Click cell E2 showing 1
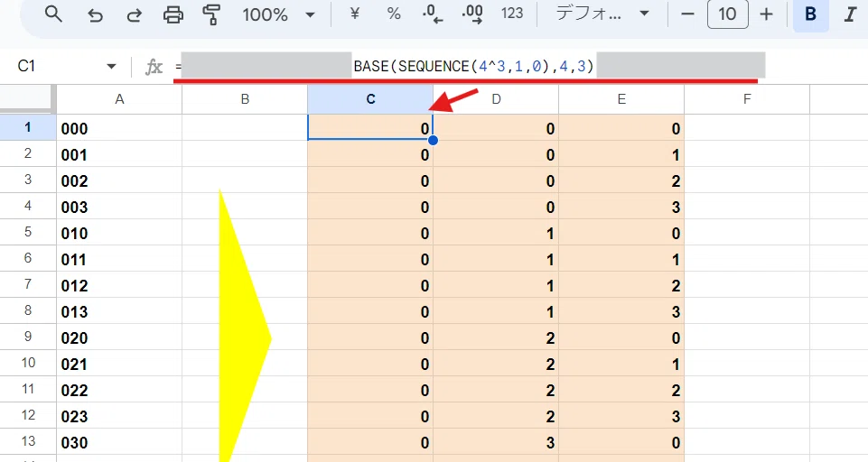Image resolution: width=868 pixels, height=462 pixels. click(x=621, y=153)
